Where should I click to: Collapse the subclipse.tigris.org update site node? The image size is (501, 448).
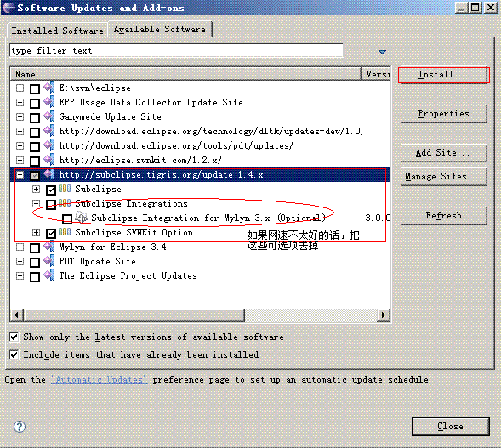click(20, 174)
